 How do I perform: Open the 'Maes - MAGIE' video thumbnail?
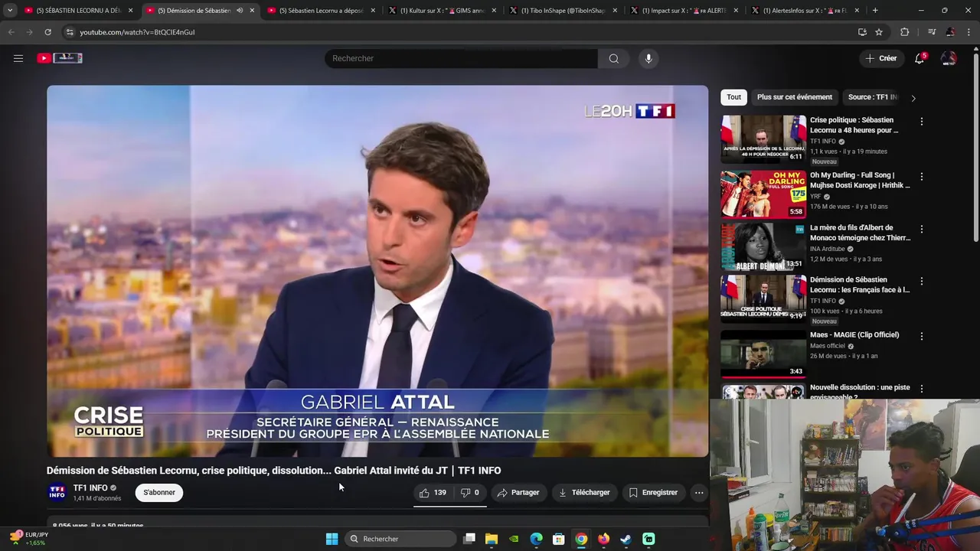763,354
